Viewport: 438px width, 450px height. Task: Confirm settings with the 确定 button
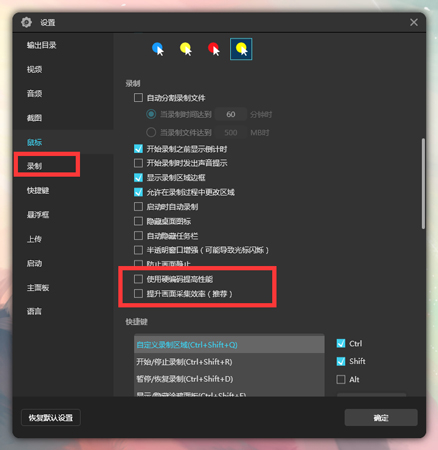[x=381, y=418]
